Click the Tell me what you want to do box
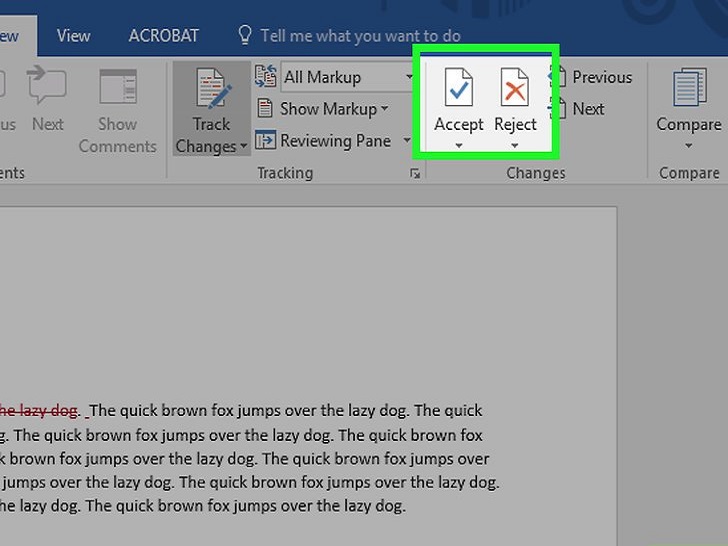728x546 pixels. [360, 36]
